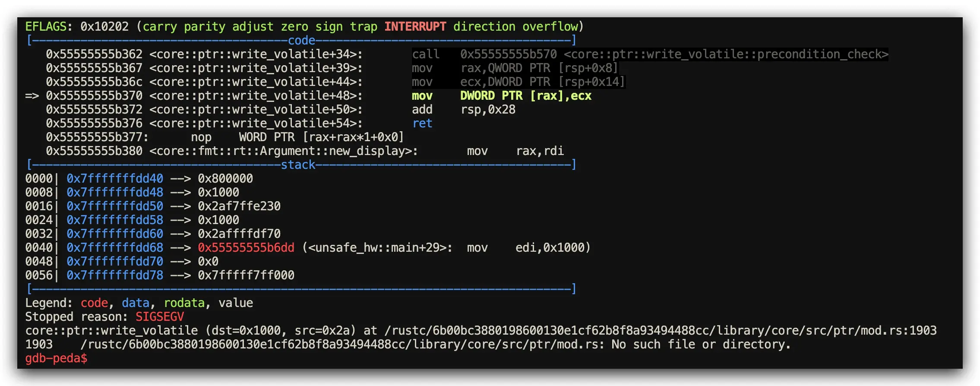Click the blue "data" legend entry

(x=136, y=303)
